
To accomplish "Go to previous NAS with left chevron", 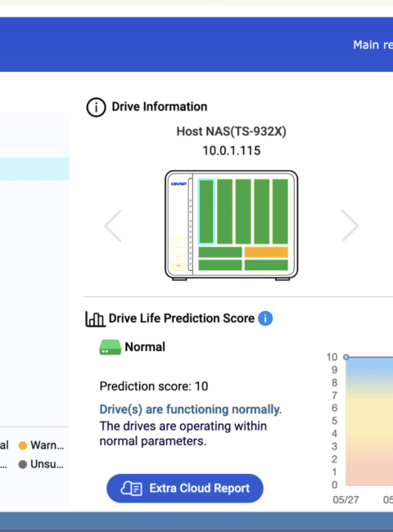I will [x=113, y=226].
